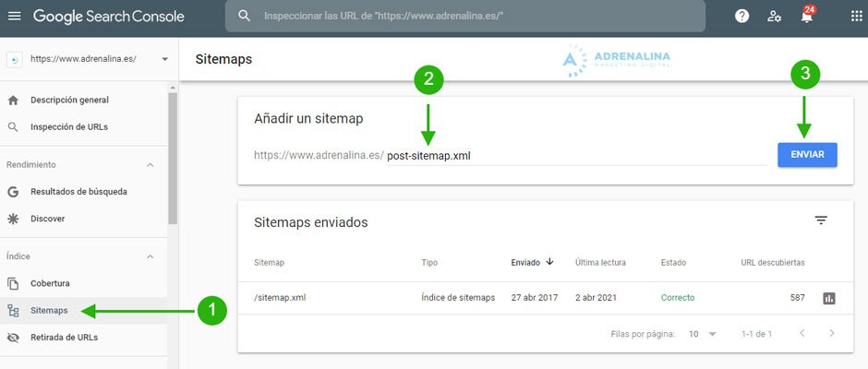Sort by Enviado column arrow
The width and height of the screenshot is (868, 369).
549,262
